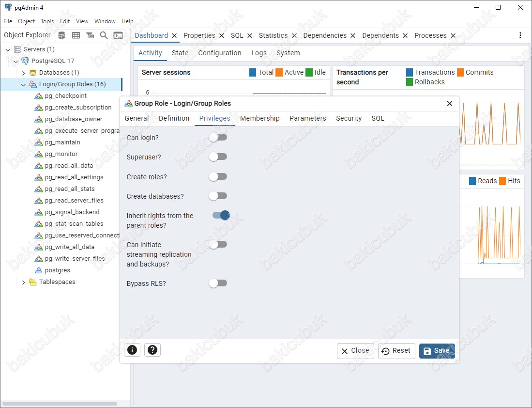Open the dialog help question mark button
The height and width of the screenshot is (408, 532).
[x=152, y=349]
